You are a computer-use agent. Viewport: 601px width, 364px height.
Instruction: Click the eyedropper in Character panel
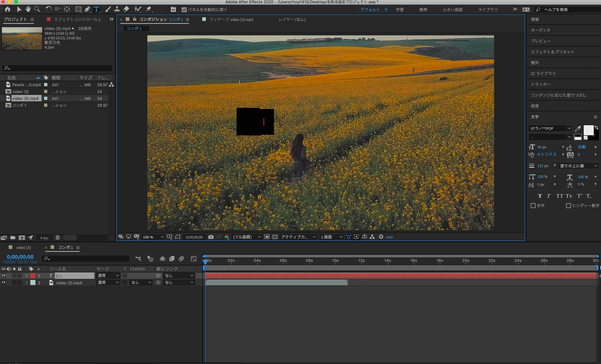coord(577,129)
